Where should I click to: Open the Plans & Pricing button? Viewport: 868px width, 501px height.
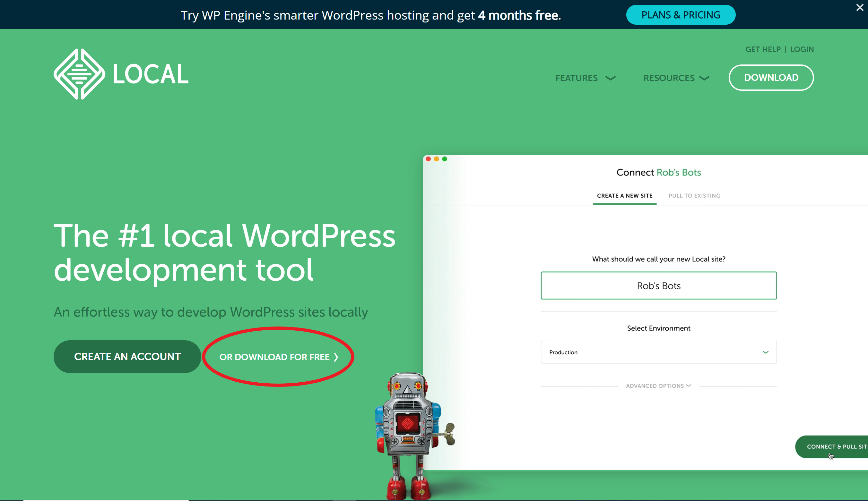[681, 15]
